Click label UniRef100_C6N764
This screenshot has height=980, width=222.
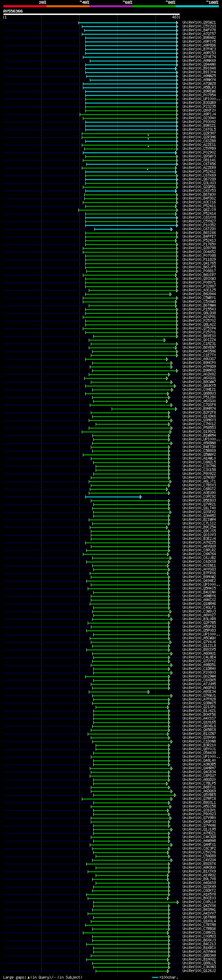tap(199, 554)
